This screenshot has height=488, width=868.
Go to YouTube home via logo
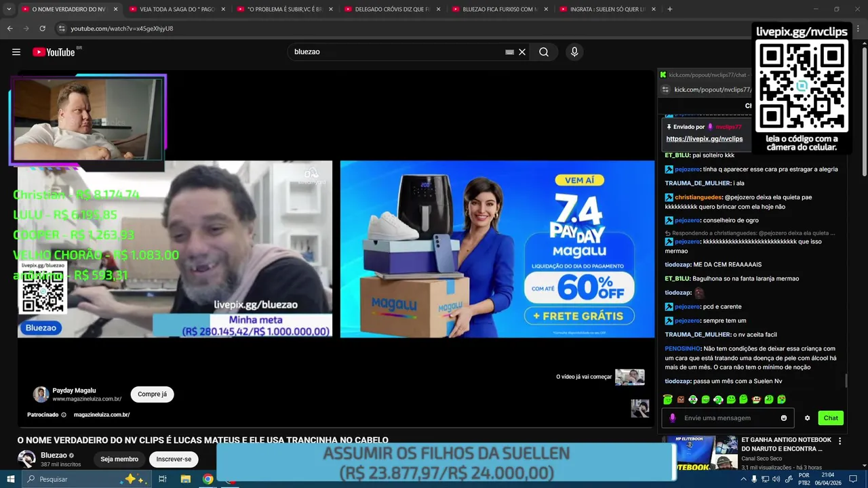click(x=54, y=52)
